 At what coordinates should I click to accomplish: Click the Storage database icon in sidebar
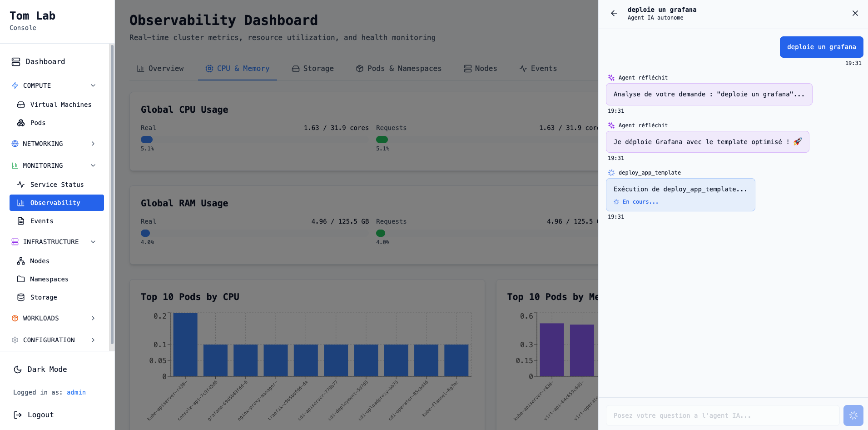[21, 297]
